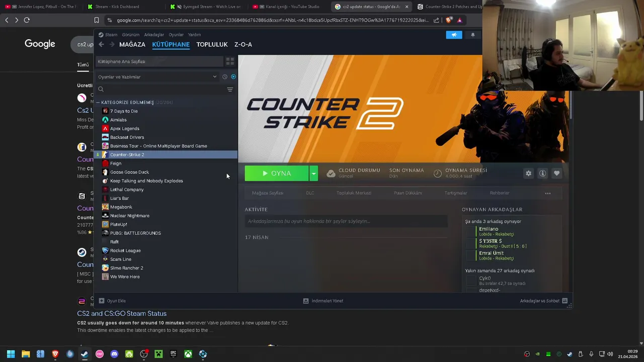The image size is (644, 362).
Task: Select Slime Rancher 2 in library
Action: tap(126, 268)
